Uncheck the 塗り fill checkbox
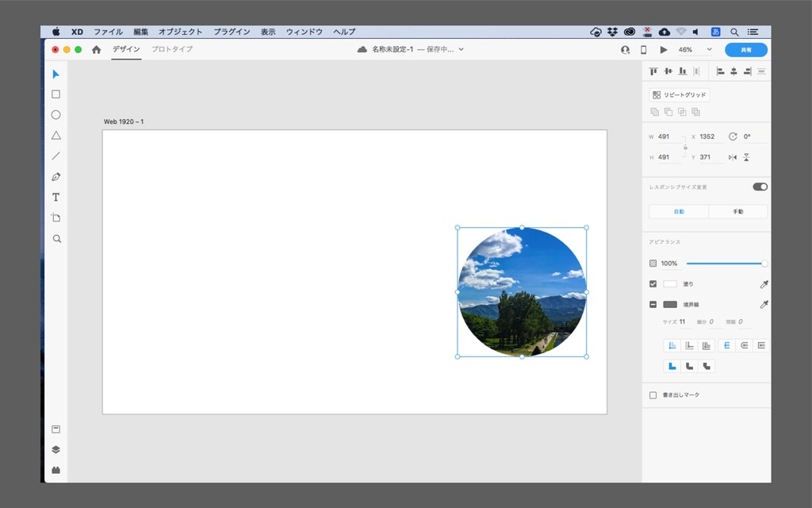The width and height of the screenshot is (812, 508). (653, 284)
